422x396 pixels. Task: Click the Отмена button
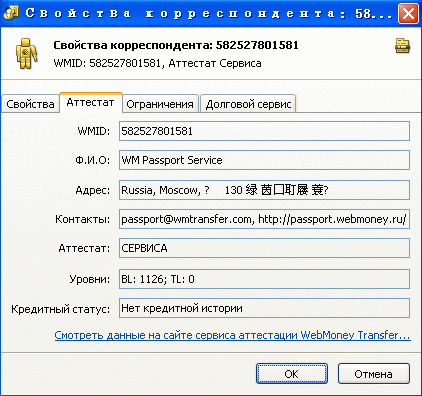tap(373, 374)
